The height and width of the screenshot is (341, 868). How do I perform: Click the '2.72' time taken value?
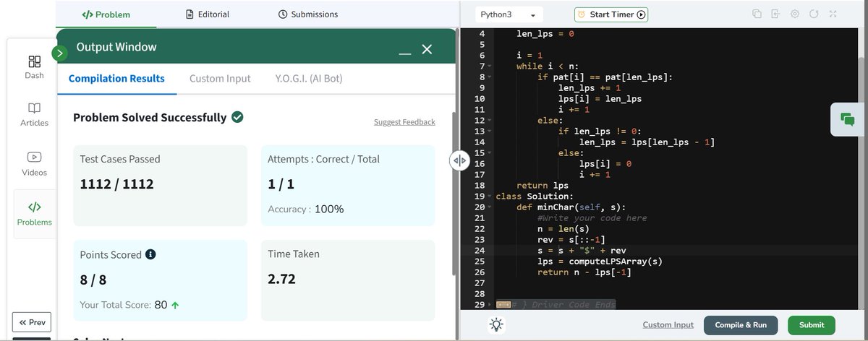tap(281, 279)
